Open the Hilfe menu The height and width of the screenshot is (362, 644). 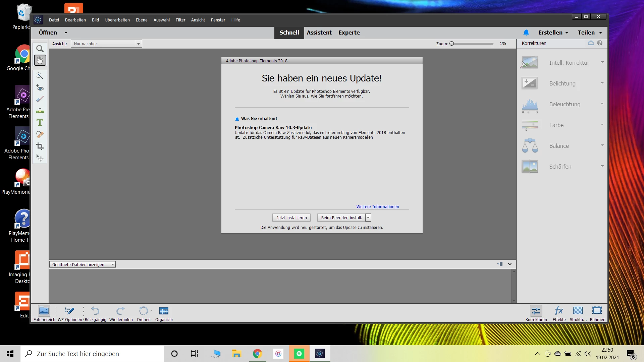tap(235, 20)
